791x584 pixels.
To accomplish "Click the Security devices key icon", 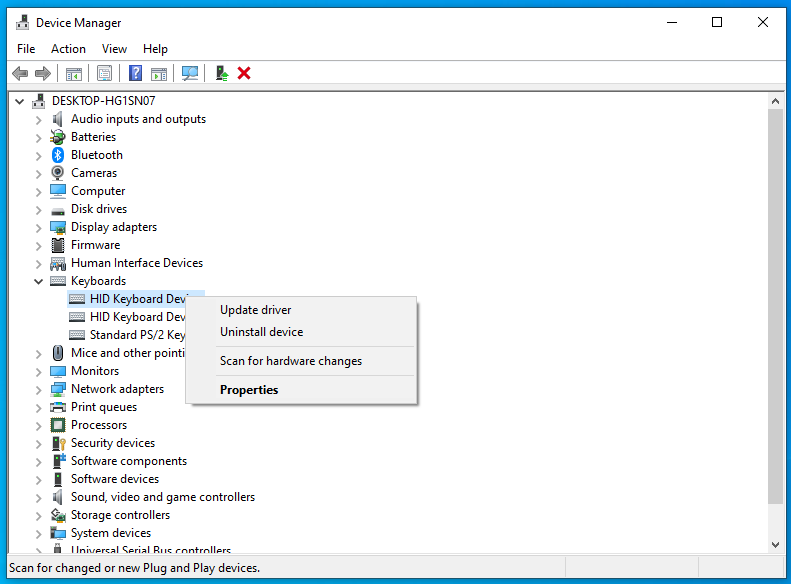I will point(59,443).
